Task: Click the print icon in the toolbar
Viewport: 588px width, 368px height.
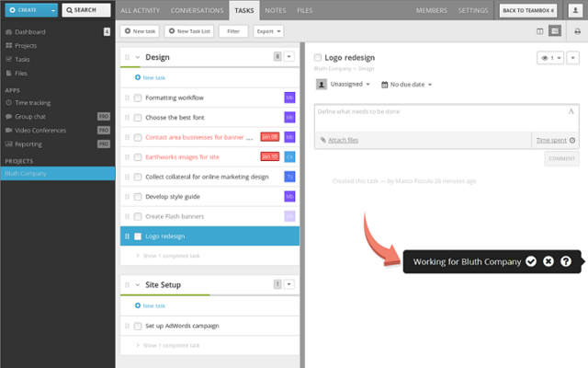Action: (577, 30)
